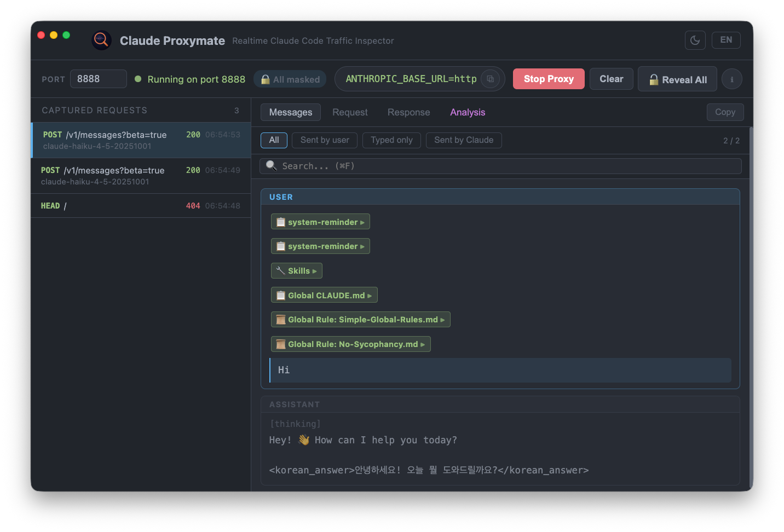Switch language with the EN button
The width and height of the screenshot is (784, 532).
726,40
